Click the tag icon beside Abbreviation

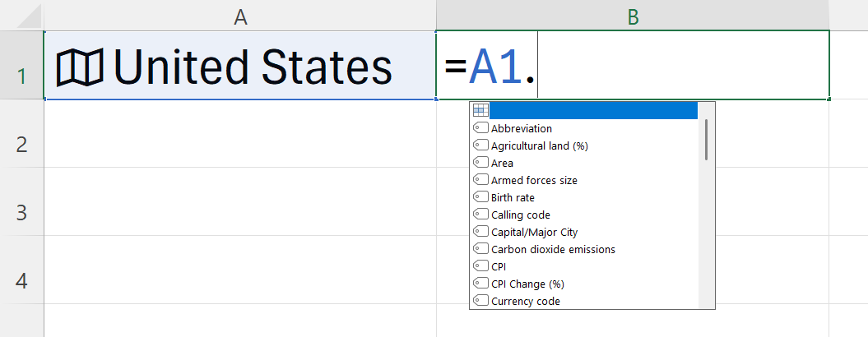pos(480,128)
